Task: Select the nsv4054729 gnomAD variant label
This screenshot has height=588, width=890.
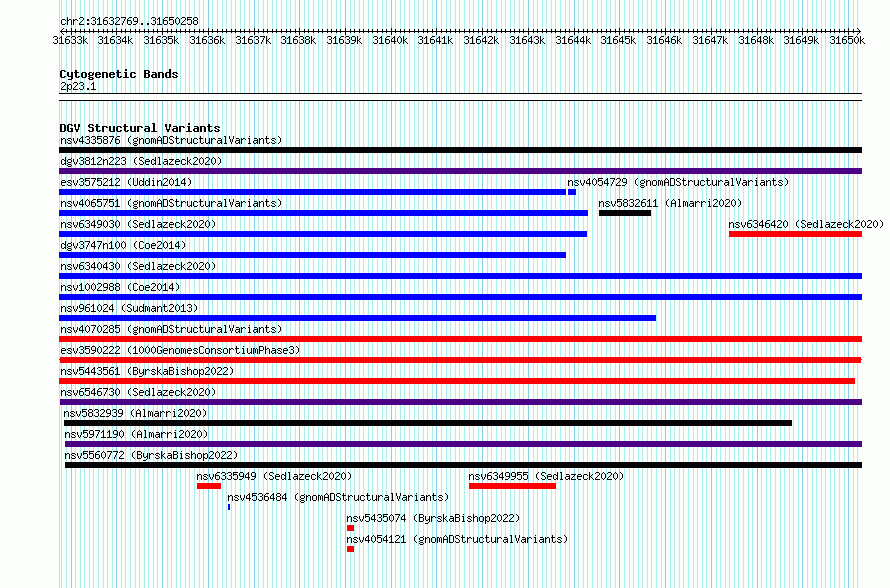Action: click(678, 182)
